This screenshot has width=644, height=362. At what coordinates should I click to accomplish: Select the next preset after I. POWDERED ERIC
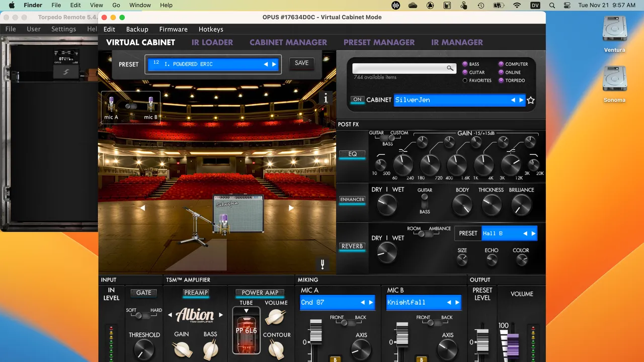[x=274, y=64]
